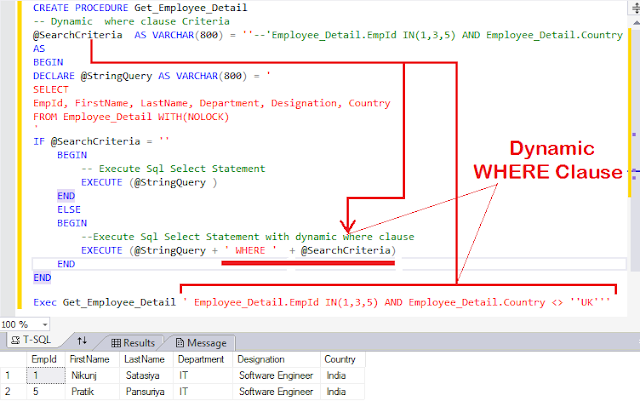The width and height of the screenshot is (640, 401).
Task: Click the Exec Get_Employee_Detail statement
Action: (x=322, y=303)
